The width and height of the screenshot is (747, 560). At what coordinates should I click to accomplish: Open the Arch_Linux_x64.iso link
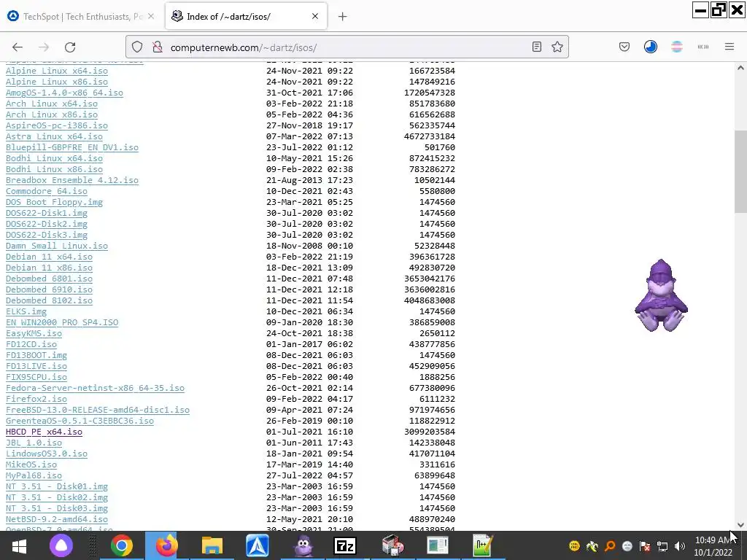pyautogui.click(x=52, y=104)
